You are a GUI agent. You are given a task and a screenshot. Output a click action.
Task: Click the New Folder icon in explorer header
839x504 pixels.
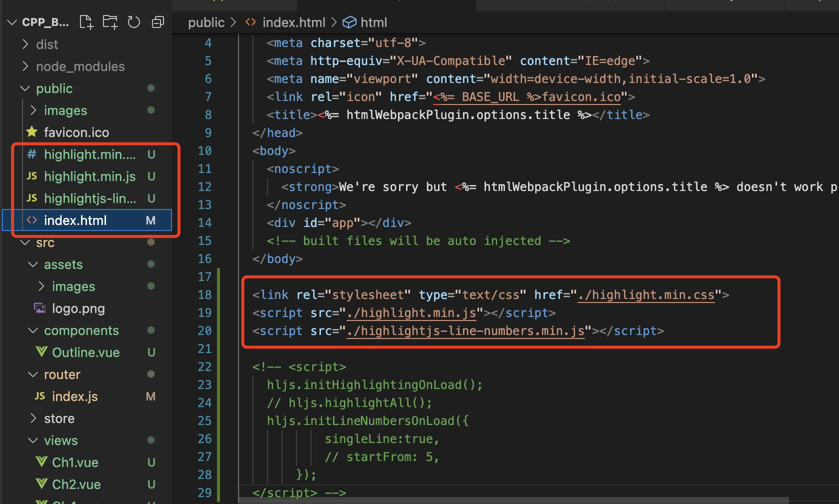[110, 22]
